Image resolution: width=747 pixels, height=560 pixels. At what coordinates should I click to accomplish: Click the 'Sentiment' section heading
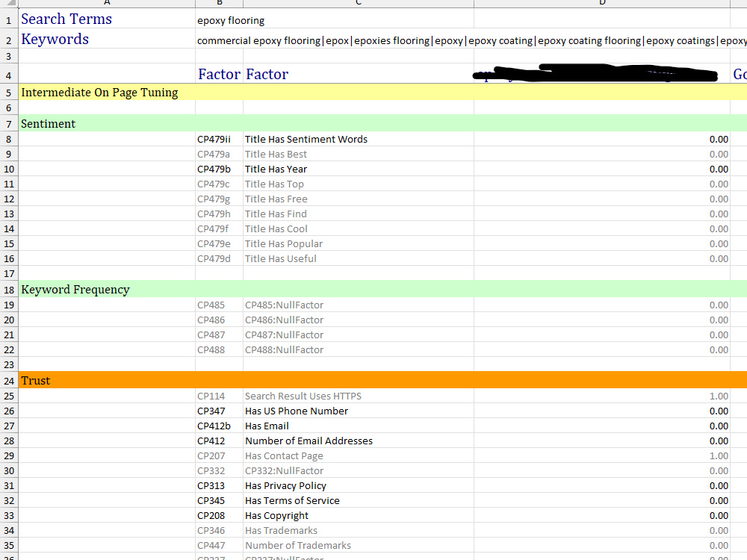(107, 124)
